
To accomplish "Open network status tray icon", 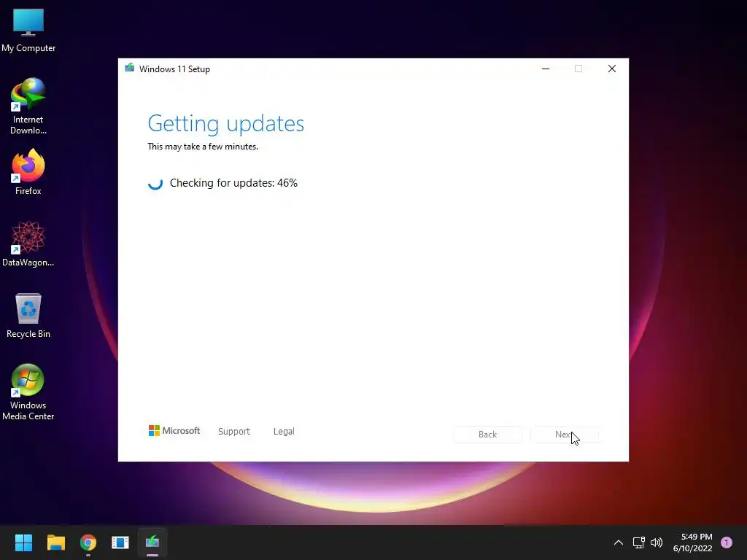I will tap(638, 542).
